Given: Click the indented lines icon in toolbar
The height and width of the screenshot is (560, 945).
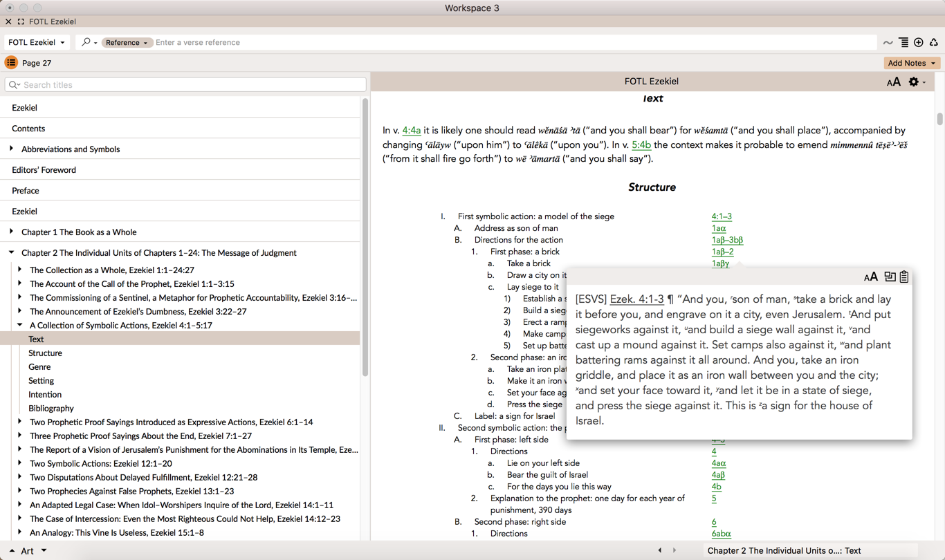Looking at the screenshot, I should [x=903, y=43].
